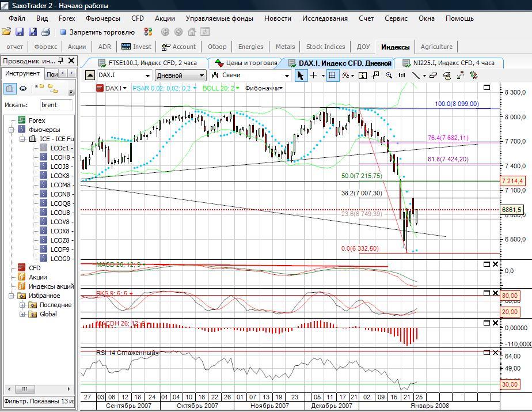Viewport: 532px width, 412px height.
Task: Click the Home icon in toolbar
Action: pyautogui.click(x=192, y=32)
